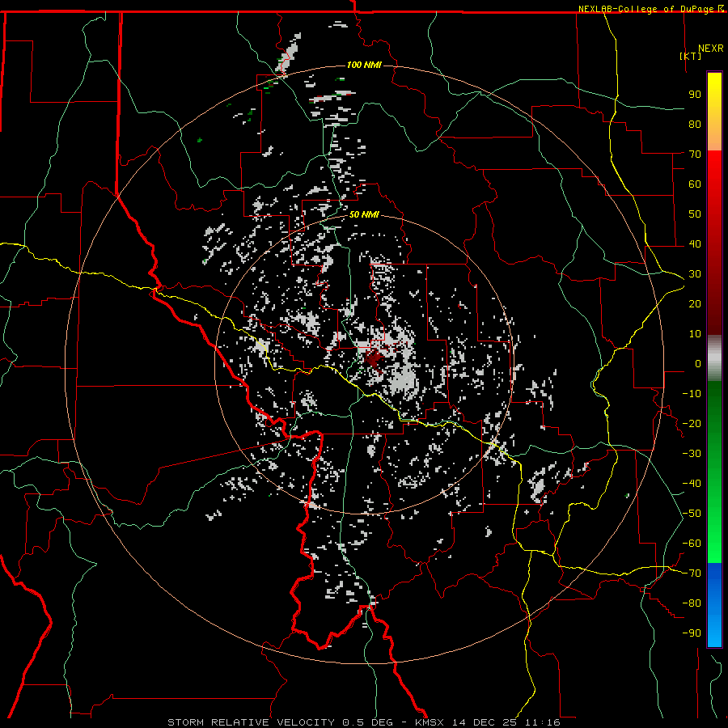Screen dimensions: 728x728
Task: Click the KMSX radar site identifier
Action: pos(430,722)
